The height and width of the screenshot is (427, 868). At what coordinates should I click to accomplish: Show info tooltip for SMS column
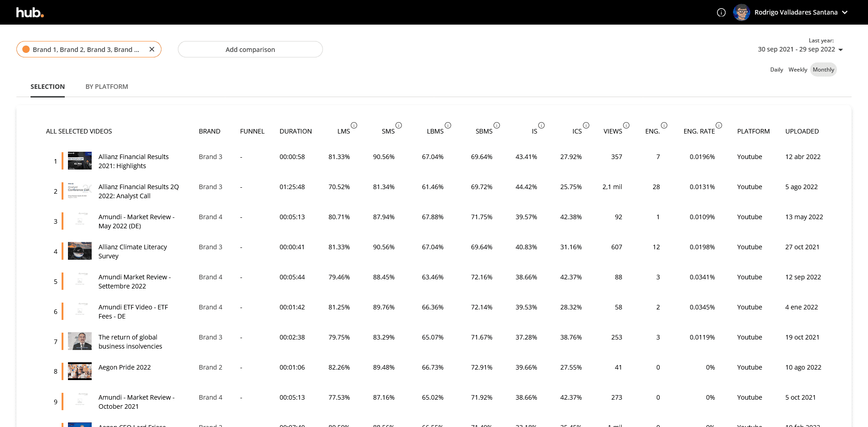tap(399, 125)
